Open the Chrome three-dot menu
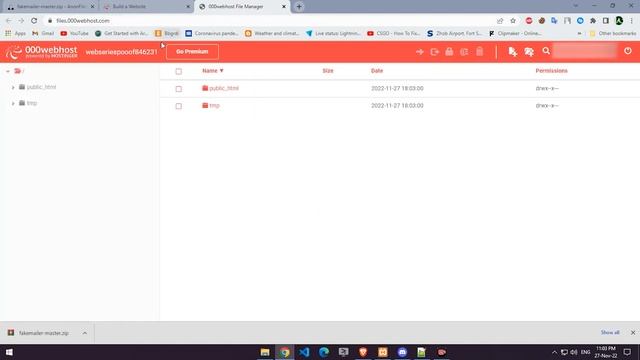This screenshot has height=360, width=640. click(631, 20)
